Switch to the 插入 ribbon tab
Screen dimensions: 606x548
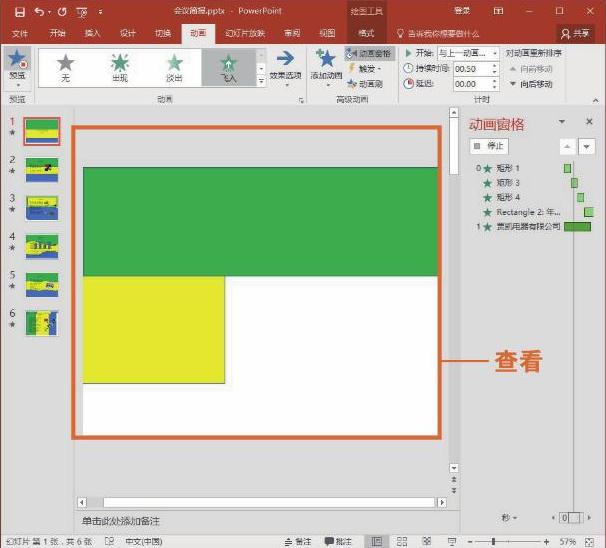(x=92, y=33)
